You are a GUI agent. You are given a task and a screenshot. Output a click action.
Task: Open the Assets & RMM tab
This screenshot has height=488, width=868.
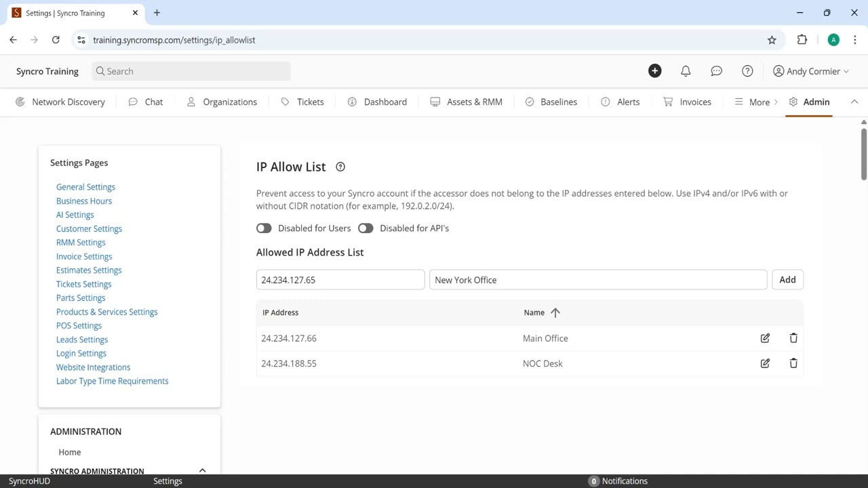467,102
